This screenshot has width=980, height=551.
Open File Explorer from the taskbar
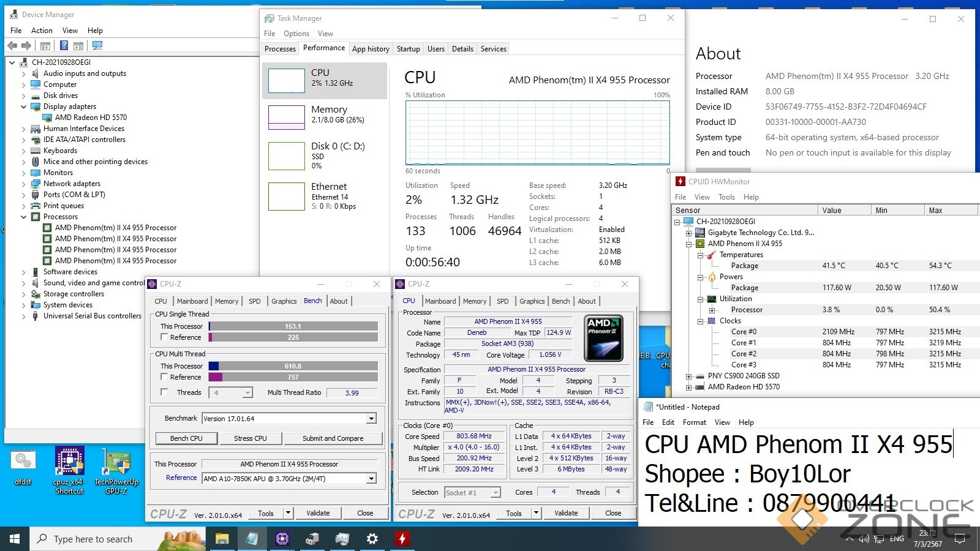click(222, 539)
